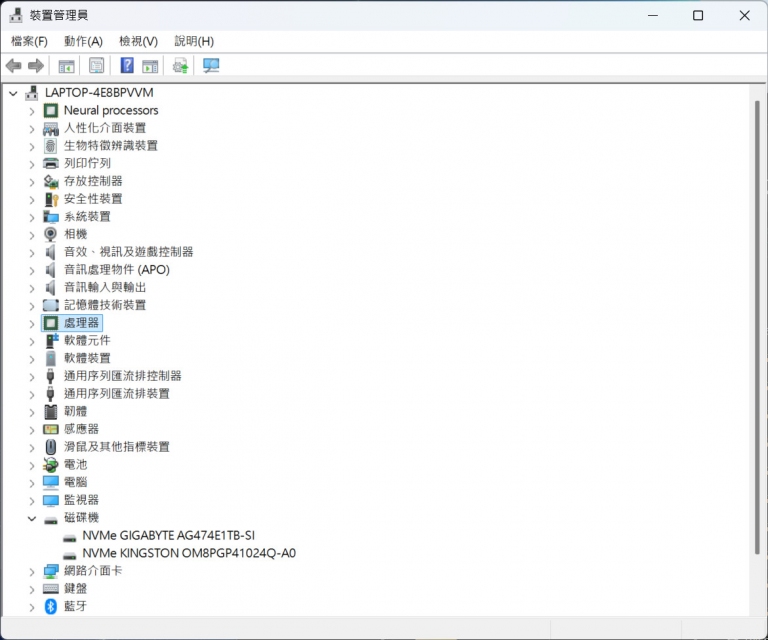Click the 裝置管理員 title bar icon
The height and width of the screenshot is (640, 768).
(x=16, y=15)
